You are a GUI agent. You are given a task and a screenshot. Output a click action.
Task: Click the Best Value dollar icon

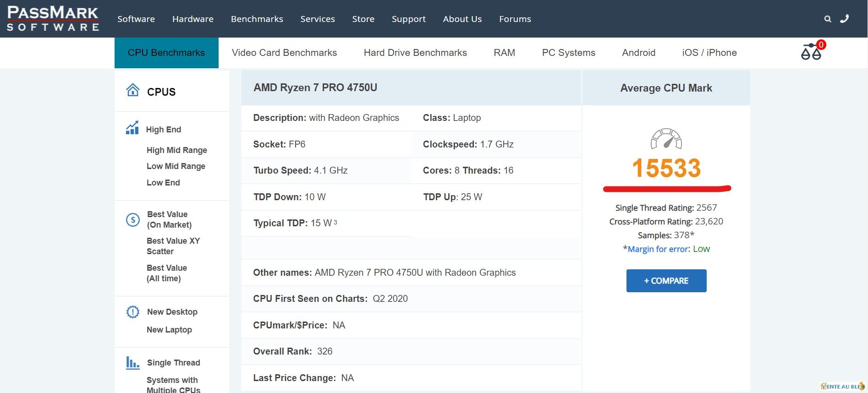click(132, 220)
